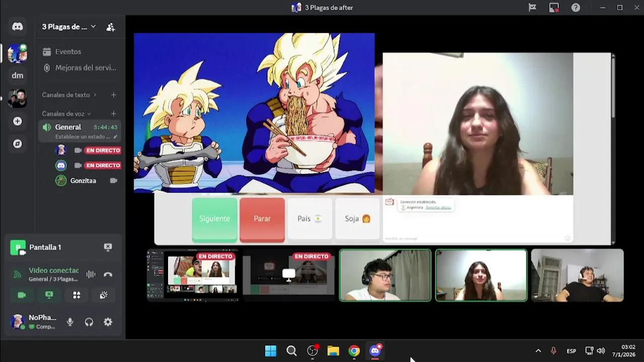644x362 pixels.
Task: Open clock and date 03:02 in taskbar
Action: 623,351
